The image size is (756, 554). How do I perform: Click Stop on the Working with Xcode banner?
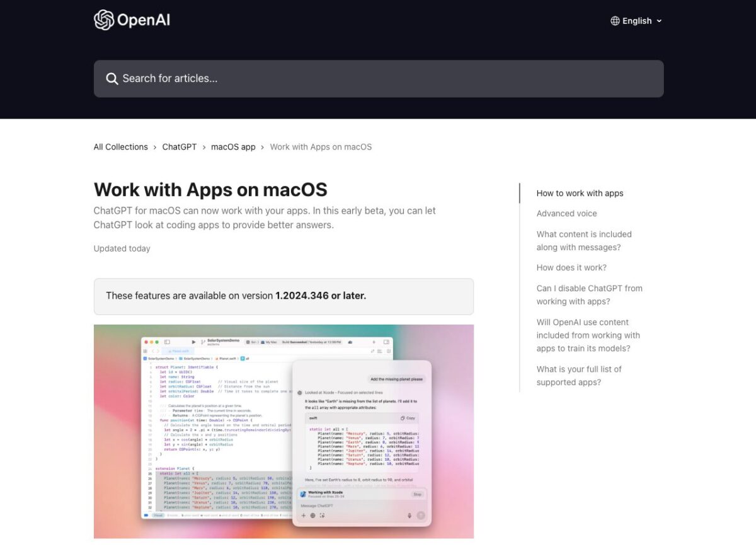click(x=417, y=494)
